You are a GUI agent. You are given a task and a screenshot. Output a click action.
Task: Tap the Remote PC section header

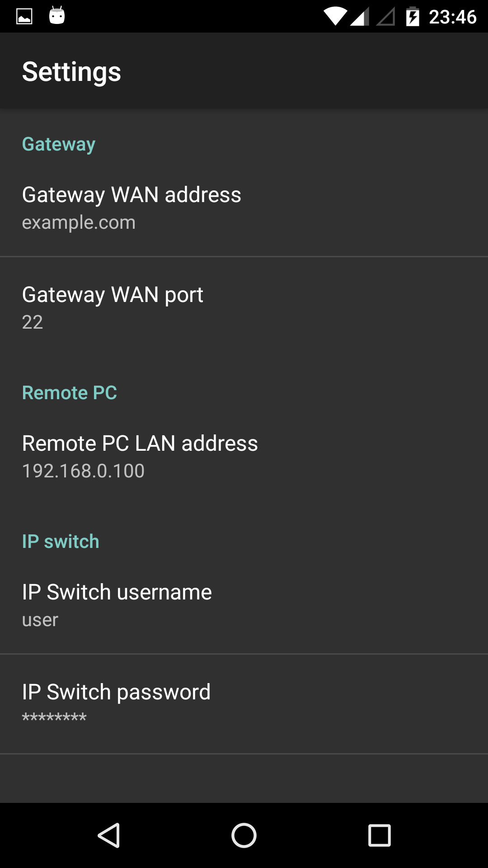point(70,392)
